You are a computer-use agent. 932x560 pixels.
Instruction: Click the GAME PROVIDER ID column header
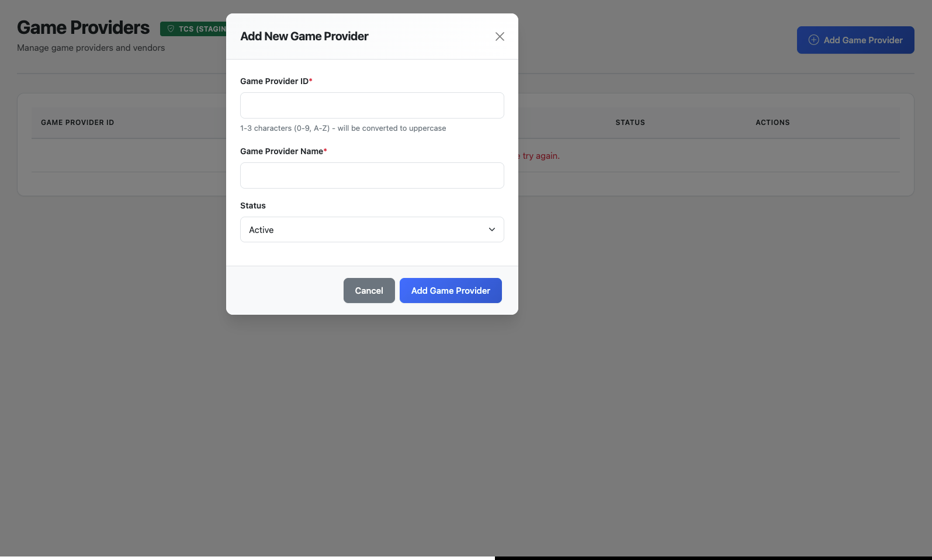click(77, 123)
